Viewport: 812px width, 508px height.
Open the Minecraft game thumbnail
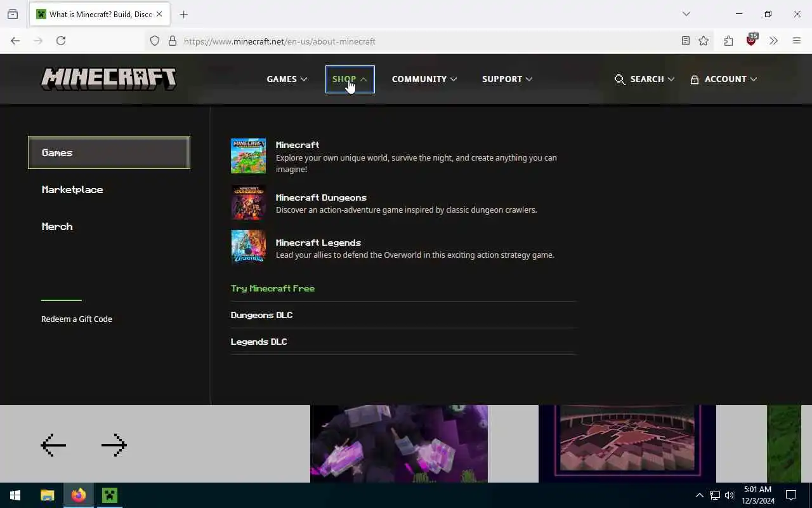coord(248,156)
